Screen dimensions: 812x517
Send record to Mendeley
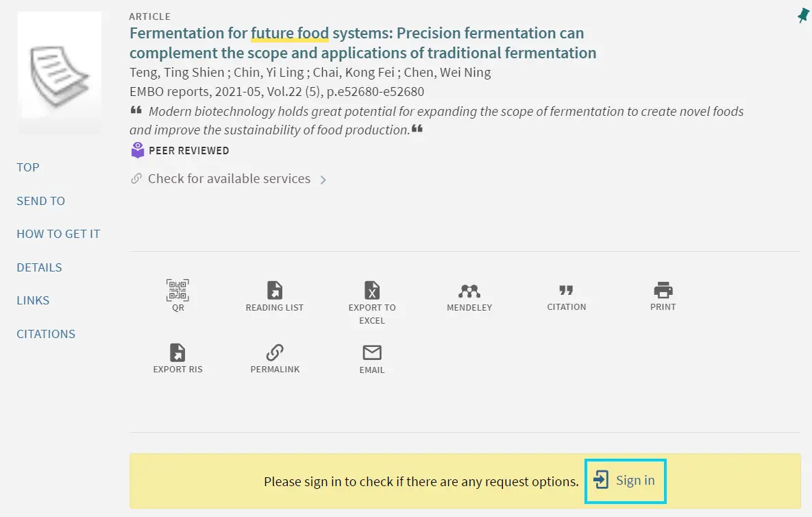pyautogui.click(x=469, y=298)
